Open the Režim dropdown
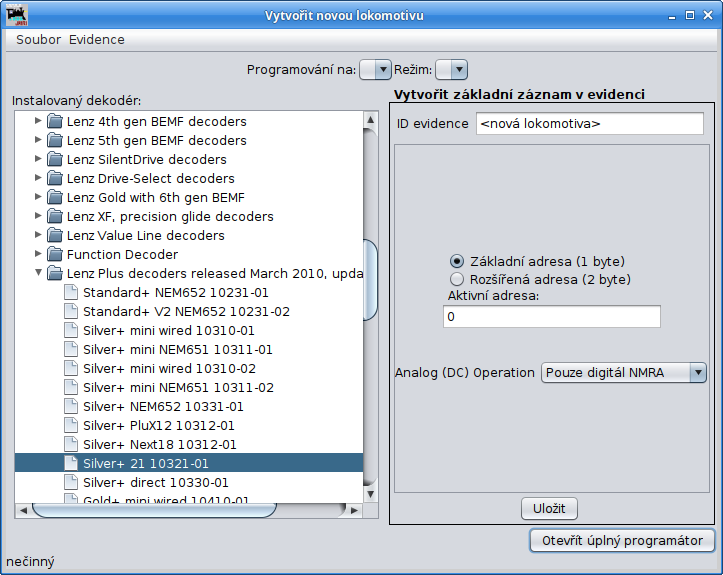 (452, 69)
